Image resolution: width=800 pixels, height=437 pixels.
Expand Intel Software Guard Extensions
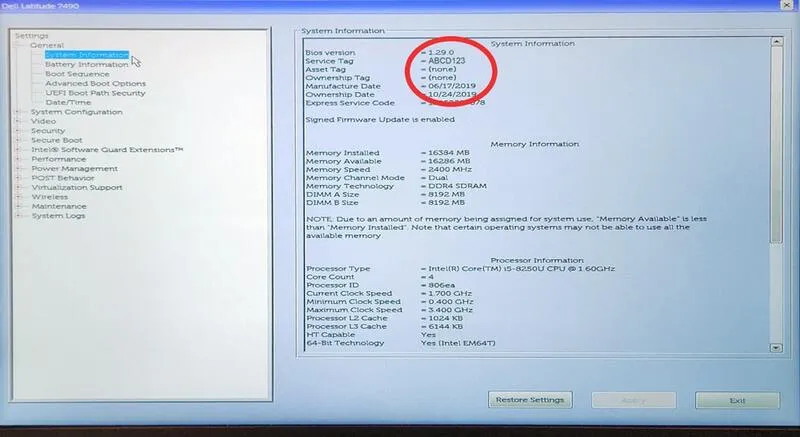[19, 149]
